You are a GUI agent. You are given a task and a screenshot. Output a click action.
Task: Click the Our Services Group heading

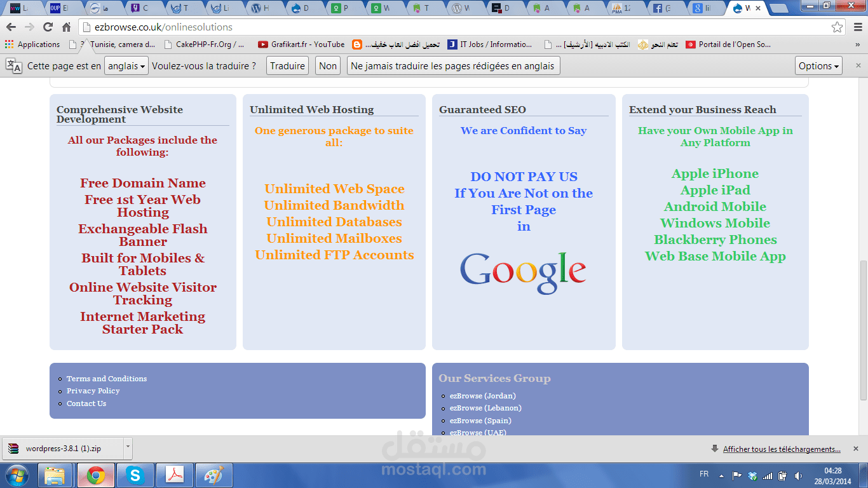[494, 379]
